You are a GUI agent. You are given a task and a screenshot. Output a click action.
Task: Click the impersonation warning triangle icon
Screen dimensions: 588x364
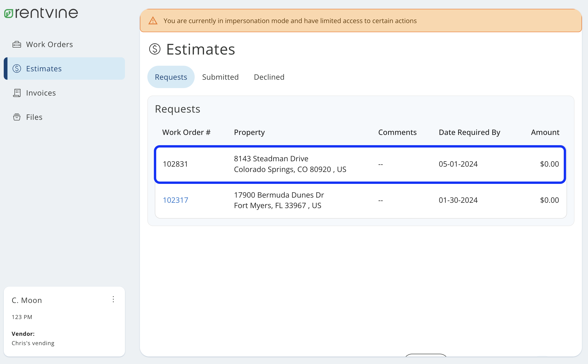(x=153, y=21)
